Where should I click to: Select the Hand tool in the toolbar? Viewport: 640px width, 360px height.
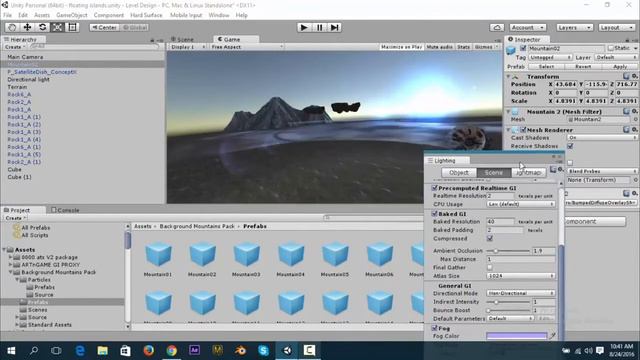(x=12, y=27)
